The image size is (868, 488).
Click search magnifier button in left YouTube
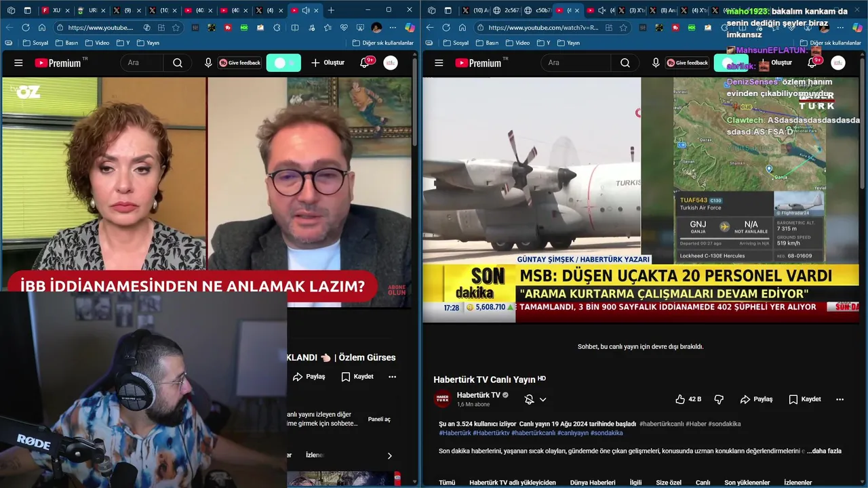178,63
